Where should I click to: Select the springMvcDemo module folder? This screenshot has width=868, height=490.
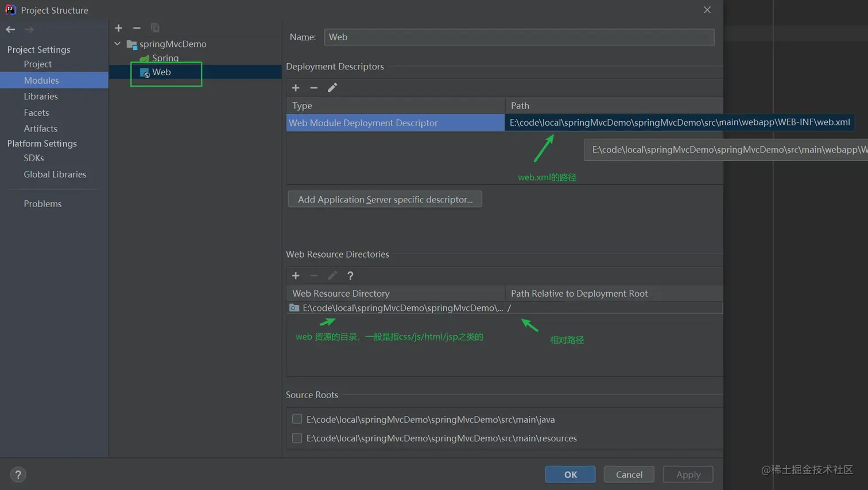pyautogui.click(x=166, y=44)
